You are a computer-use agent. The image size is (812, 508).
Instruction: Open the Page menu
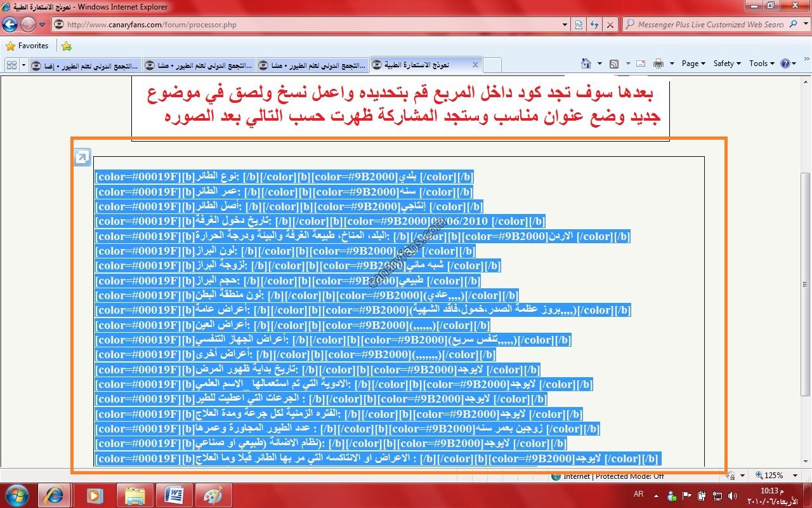click(x=693, y=63)
